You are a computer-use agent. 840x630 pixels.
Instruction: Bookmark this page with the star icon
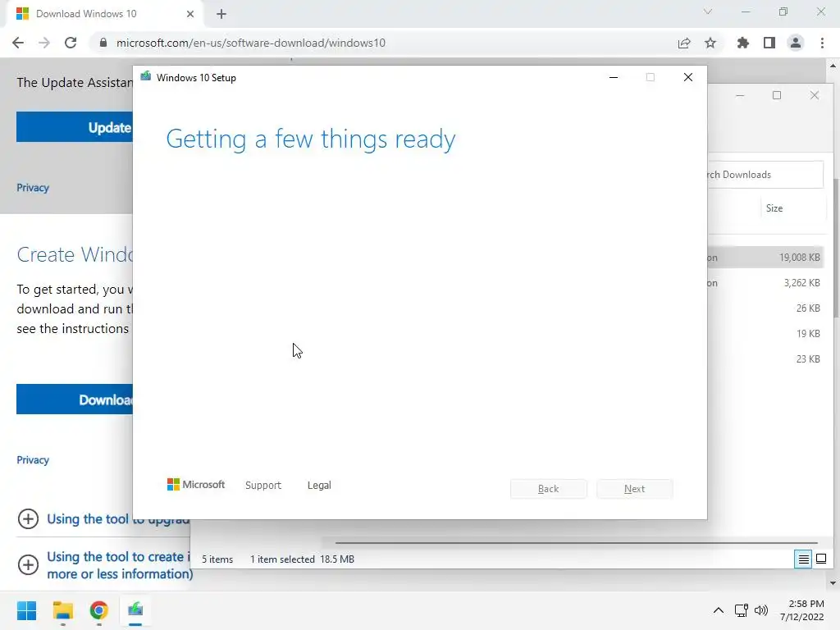pyautogui.click(x=710, y=43)
